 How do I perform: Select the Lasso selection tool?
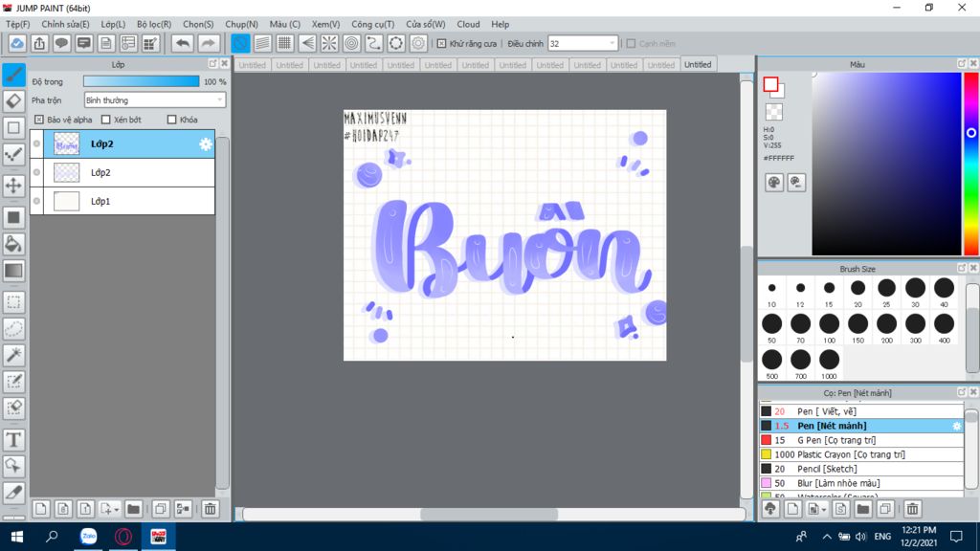point(13,329)
